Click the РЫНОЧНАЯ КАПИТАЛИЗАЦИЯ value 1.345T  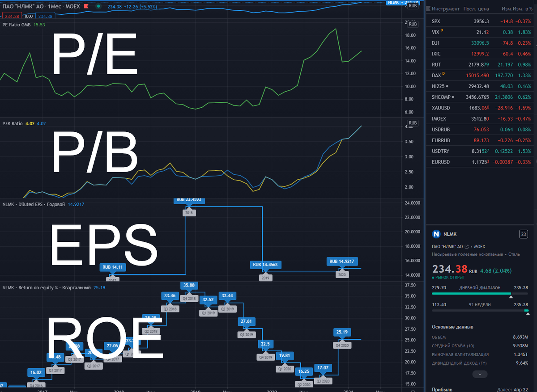coord(521,354)
